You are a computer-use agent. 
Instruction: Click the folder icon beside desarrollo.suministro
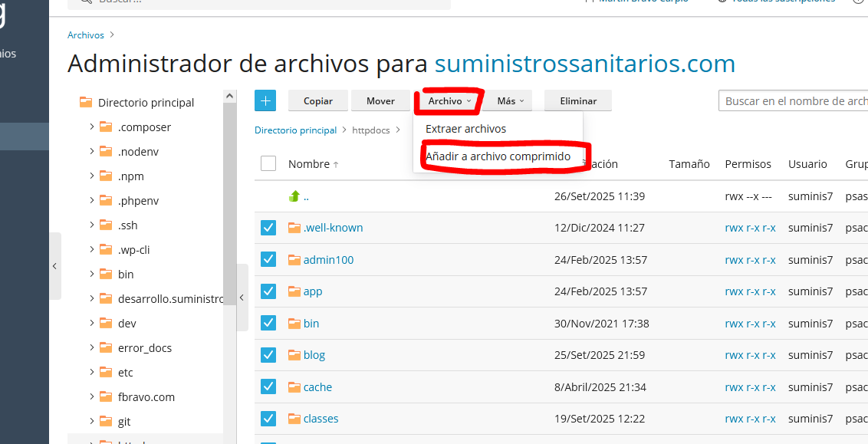tap(107, 298)
